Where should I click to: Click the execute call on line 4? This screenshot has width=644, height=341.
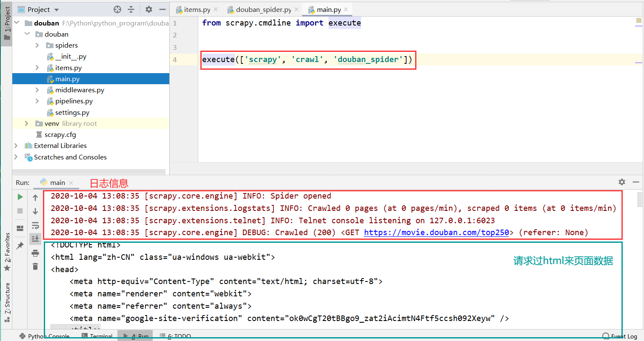click(x=307, y=60)
